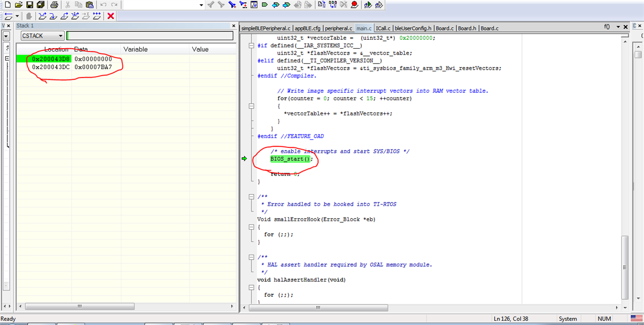Click the stack usage progress bar
This screenshot has height=325, width=644.
coord(150,36)
